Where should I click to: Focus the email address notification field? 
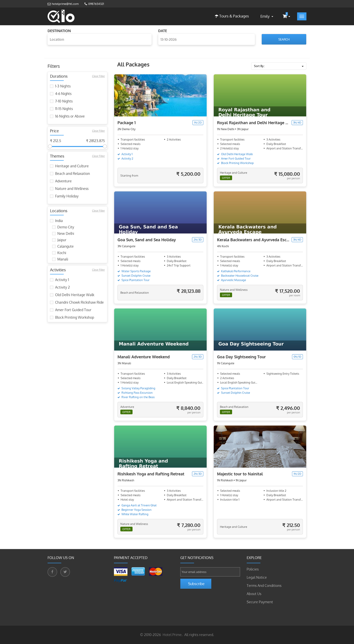pos(210,572)
